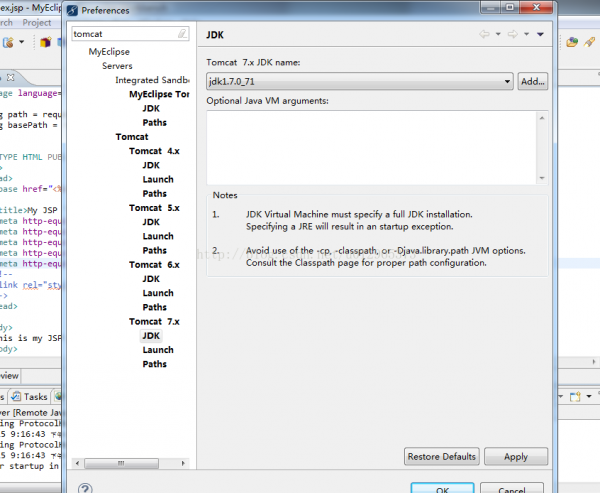Select JDK under Tomcat 7.x
The image size is (600, 493).
click(151, 336)
